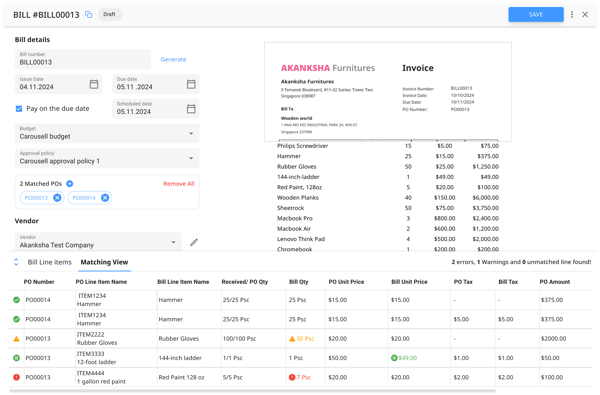Expand the Budget dropdown
This screenshot has height=395, width=600.
107,133
